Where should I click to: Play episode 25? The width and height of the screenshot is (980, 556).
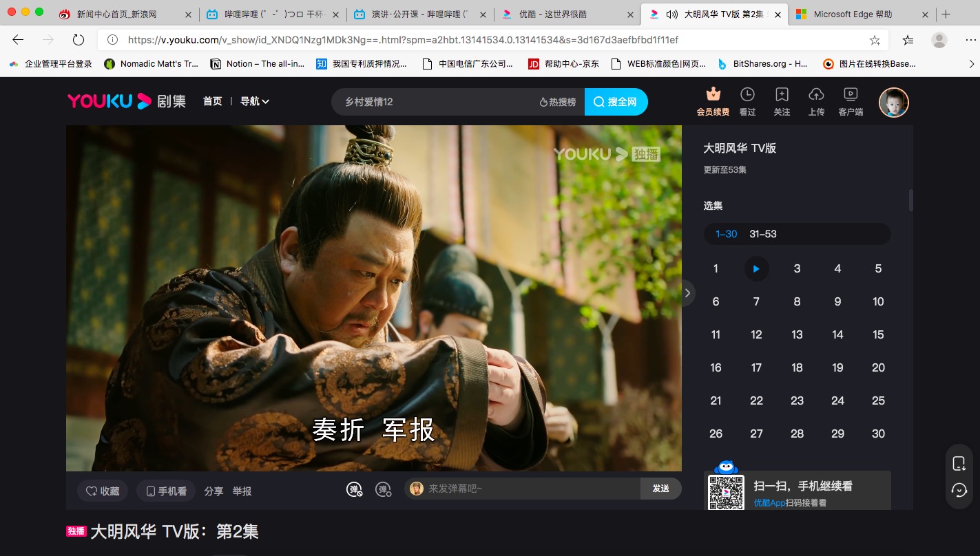click(878, 400)
